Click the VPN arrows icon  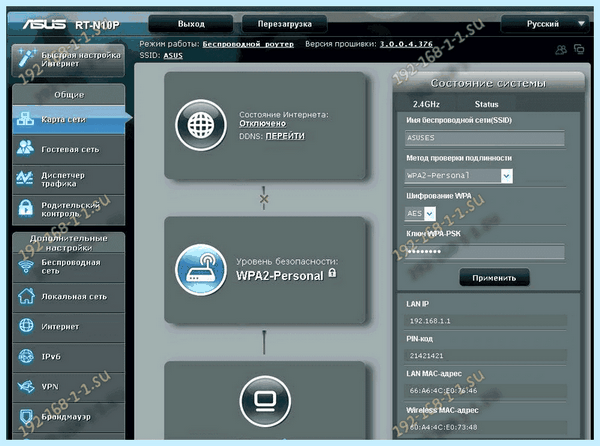(26, 386)
